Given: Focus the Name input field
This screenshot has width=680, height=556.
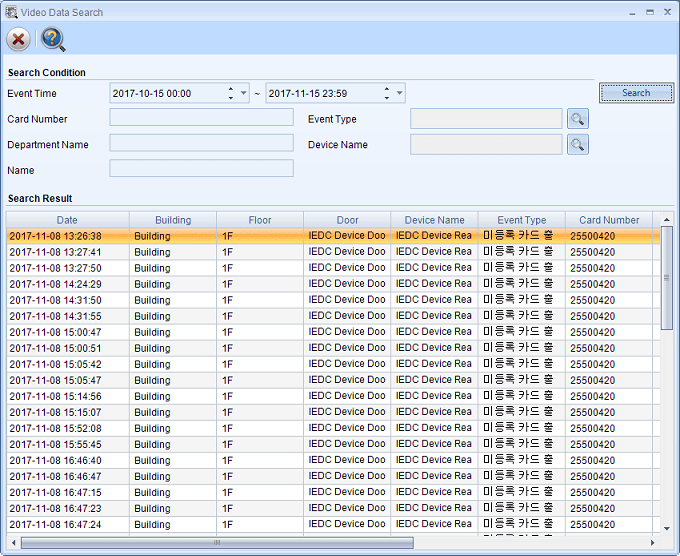Looking at the screenshot, I should coord(201,168).
